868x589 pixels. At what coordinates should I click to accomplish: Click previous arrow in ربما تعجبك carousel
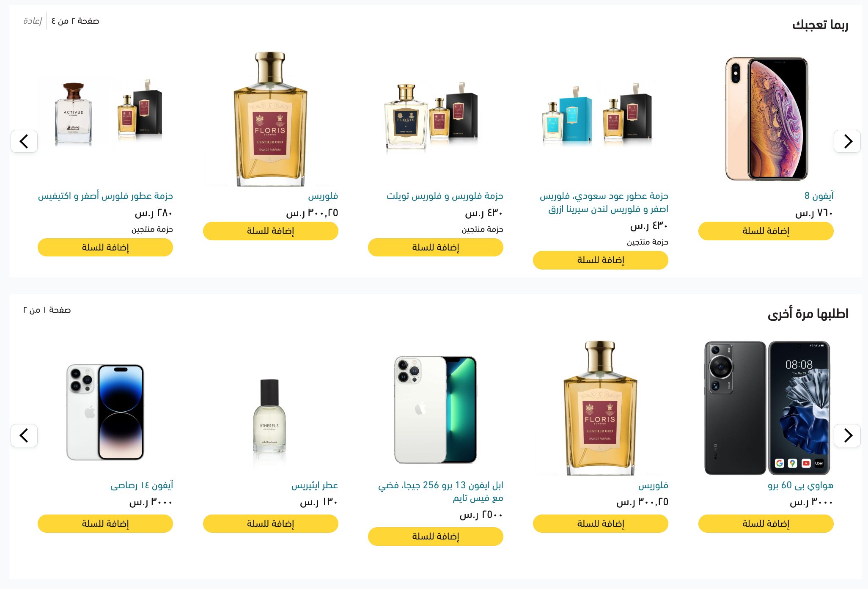click(x=24, y=141)
